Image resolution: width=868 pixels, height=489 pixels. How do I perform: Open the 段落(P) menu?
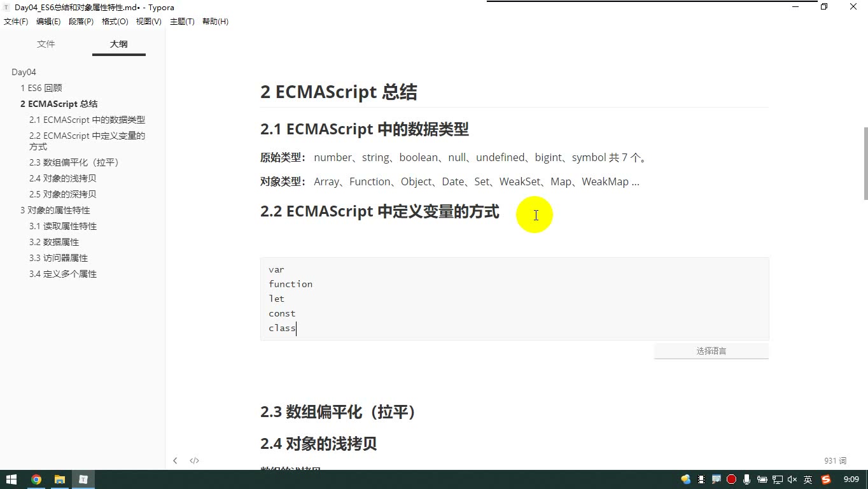(x=81, y=22)
